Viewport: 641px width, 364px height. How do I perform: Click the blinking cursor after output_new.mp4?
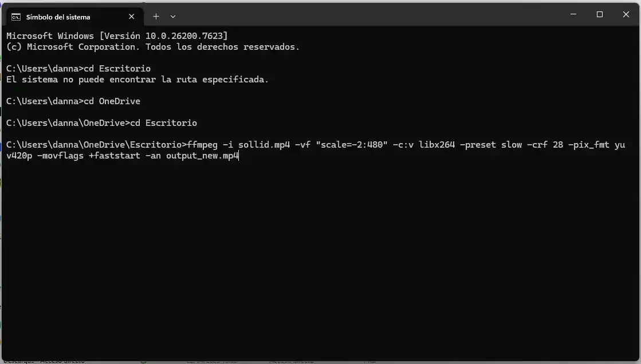(x=238, y=155)
